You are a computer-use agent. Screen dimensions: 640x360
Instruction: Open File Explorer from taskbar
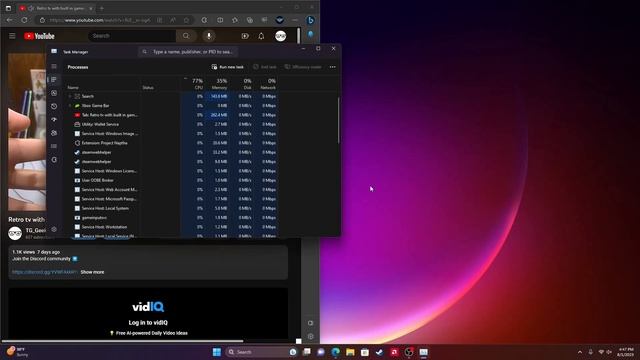click(x=350, y=352)
